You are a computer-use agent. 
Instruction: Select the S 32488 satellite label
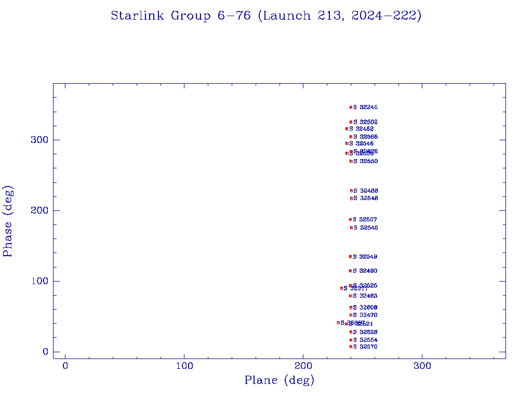click(365, 191)
